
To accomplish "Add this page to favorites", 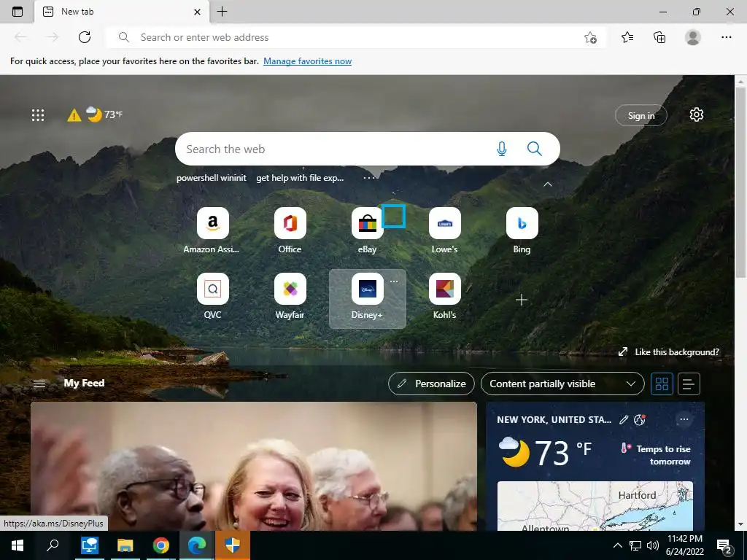I will point(590,38).
